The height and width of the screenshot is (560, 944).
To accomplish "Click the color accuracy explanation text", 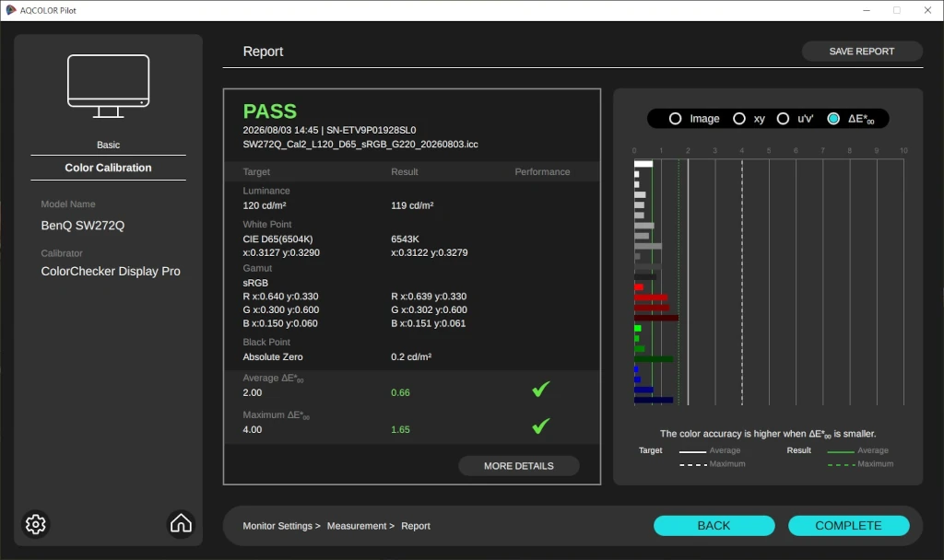I will [x=768, y=434].
